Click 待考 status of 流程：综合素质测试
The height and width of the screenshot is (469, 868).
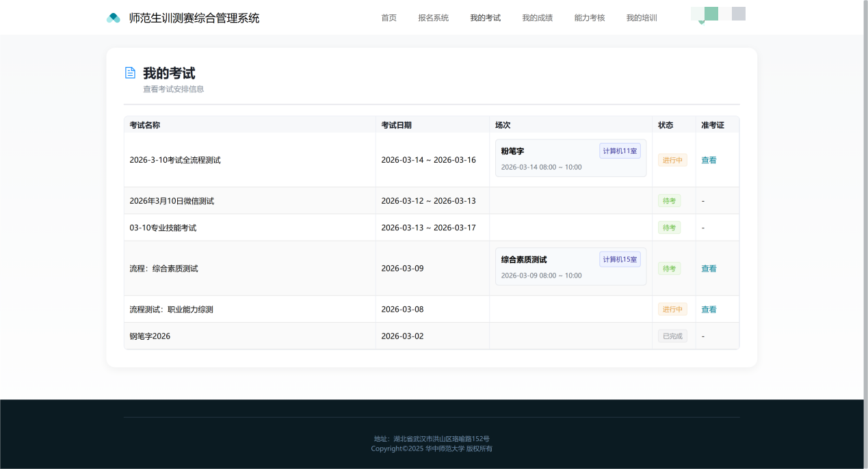(x=669, y=269)
